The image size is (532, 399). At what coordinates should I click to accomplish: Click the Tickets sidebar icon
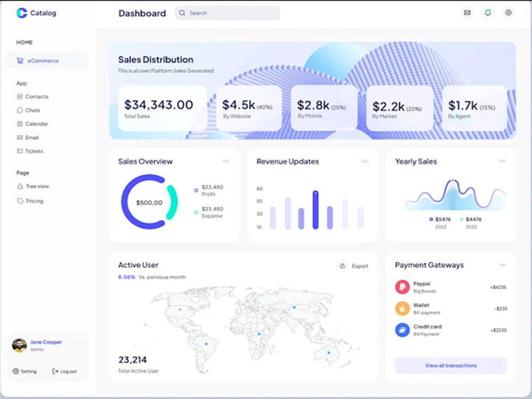click(20, 151)
